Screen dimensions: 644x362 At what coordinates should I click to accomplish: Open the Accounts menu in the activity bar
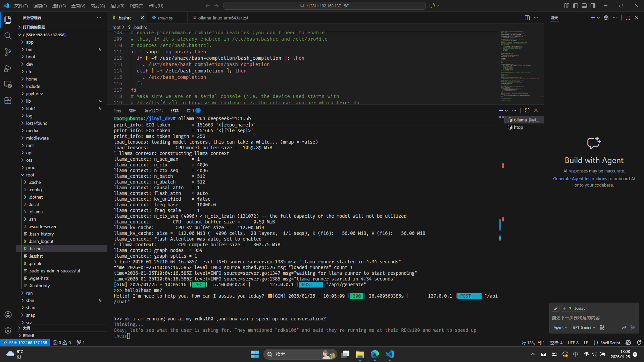point(8,315)
